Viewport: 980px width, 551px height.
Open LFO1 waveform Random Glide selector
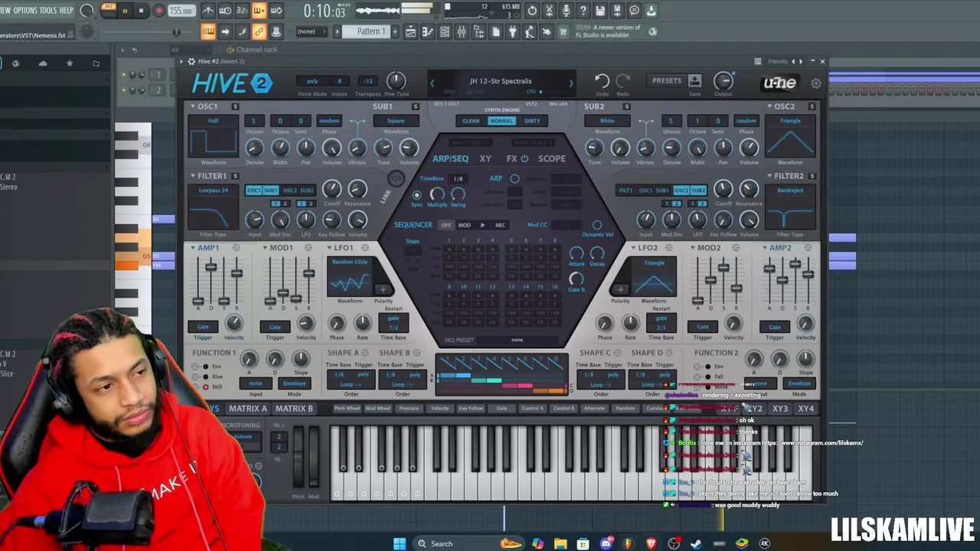(x=350, y=262)
